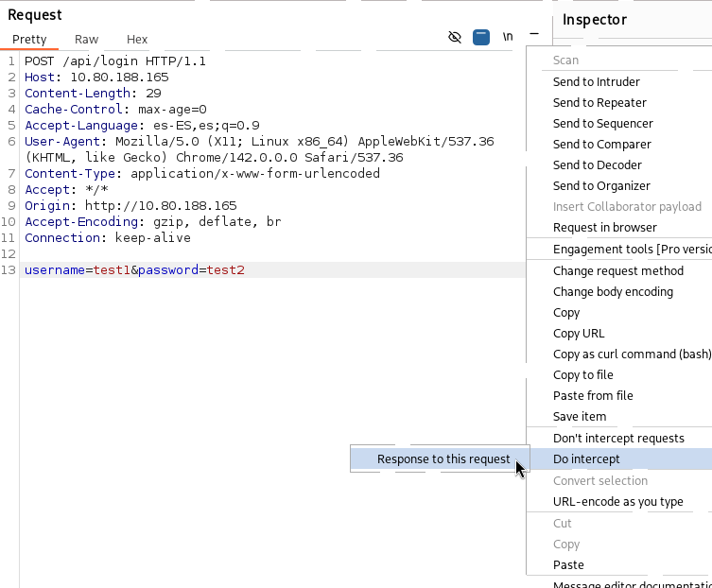Choose Paste from file
The image size is (712, 588).
tap(593, 396)
